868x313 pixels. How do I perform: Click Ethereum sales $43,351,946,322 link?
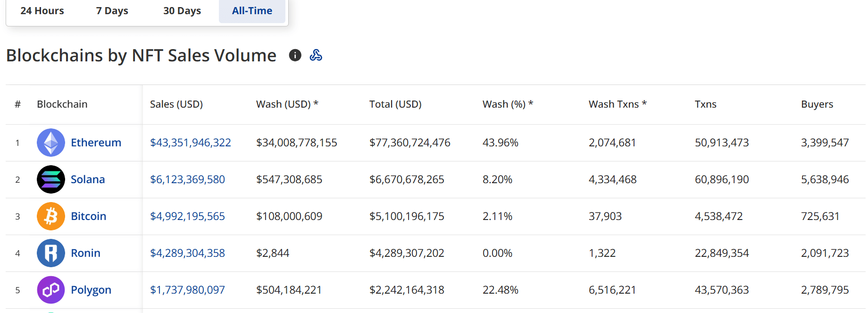(191, 143)
